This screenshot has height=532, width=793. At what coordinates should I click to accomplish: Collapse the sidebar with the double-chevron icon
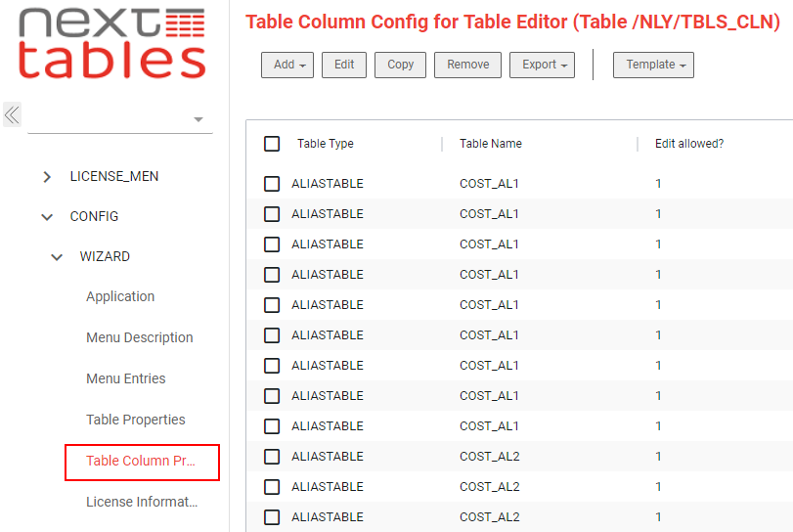(12, 114)
